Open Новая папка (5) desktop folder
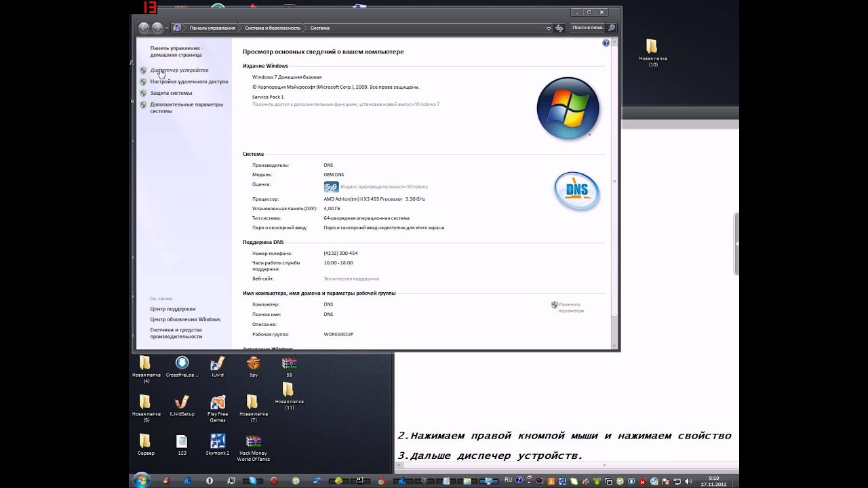The image size is (868, 488). click(x=146, y=409)
